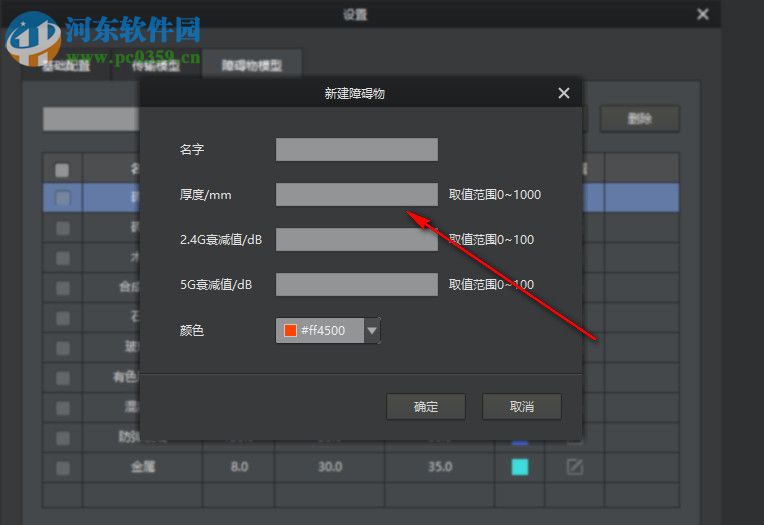Click the 金属 name cell

pyautogui.click(x=142, y=467)
